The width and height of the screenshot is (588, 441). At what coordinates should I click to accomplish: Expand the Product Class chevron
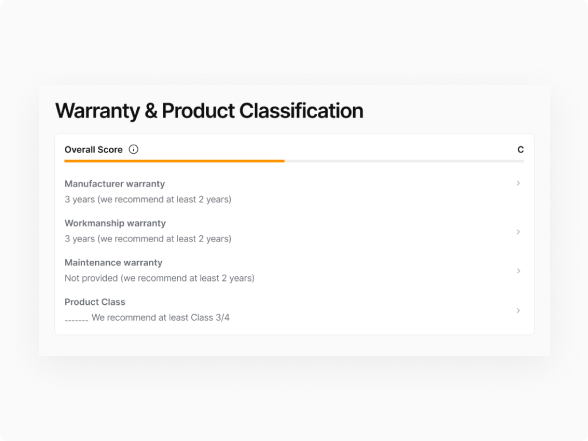(518, 310)
